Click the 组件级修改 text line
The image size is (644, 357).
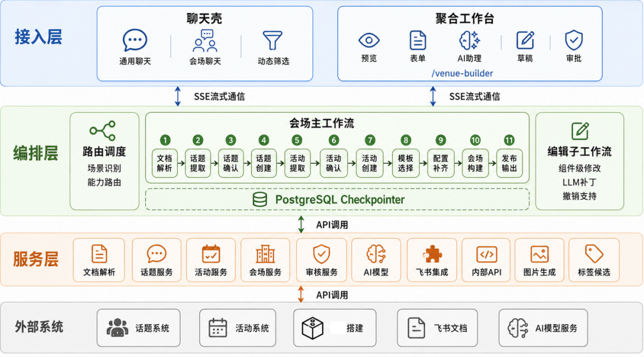[580, 168]
